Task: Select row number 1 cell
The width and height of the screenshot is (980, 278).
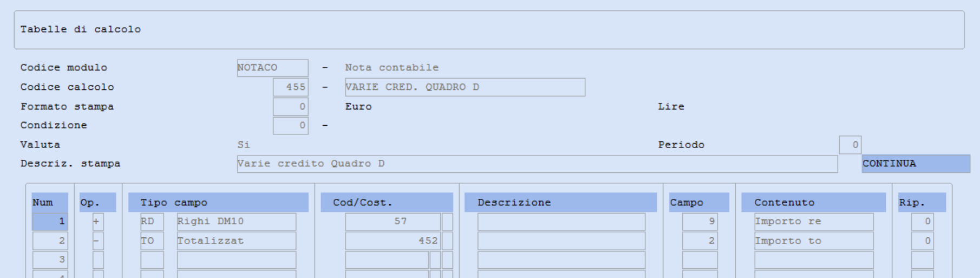Action: pyautogui.click(x=50, y=222)
